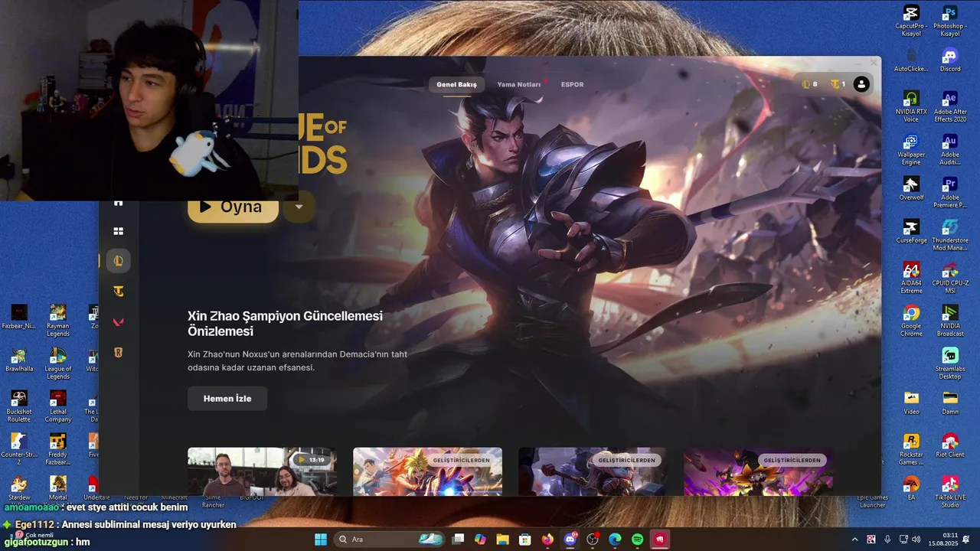Screen dimensions: 980x551
Task: Select Legends of Runeterra icon in Riot sidebar
Action: pos(118,353)
